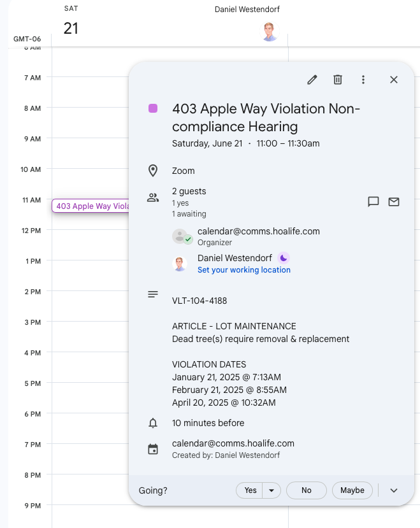Click the calendar icon near organizer email

click(153, 449)
